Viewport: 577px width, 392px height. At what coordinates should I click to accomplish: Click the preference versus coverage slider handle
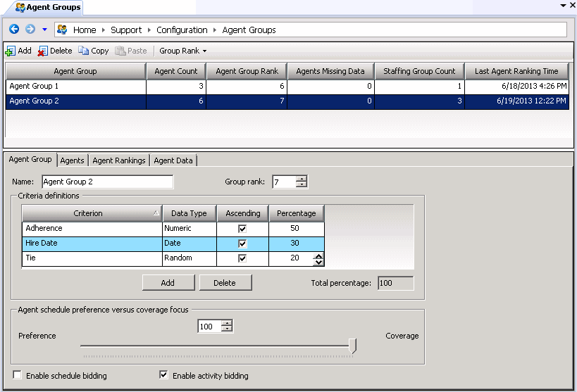pos(353,346)
